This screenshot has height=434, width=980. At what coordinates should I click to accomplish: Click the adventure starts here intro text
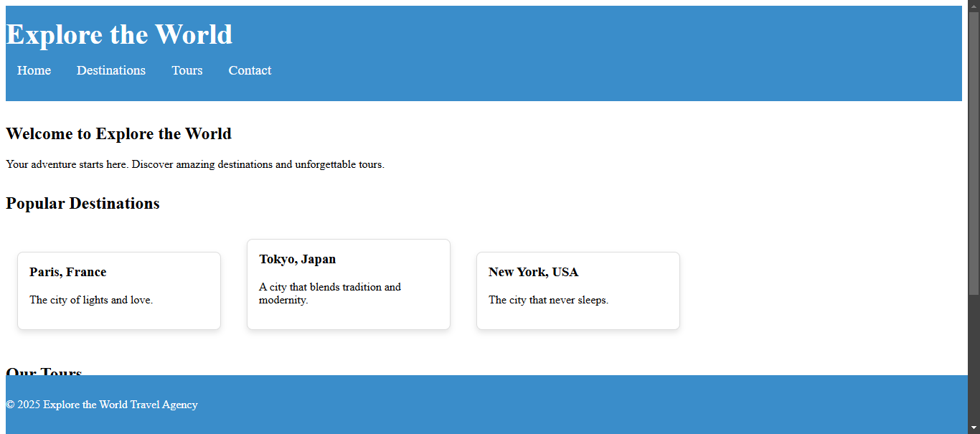point(194,164)
